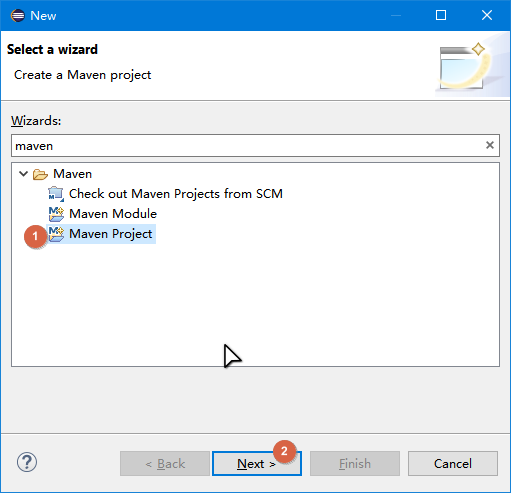Viewport: 511px width, 493px height.
Task: Collapse the Maven tree category
Action: coord(23,174)
